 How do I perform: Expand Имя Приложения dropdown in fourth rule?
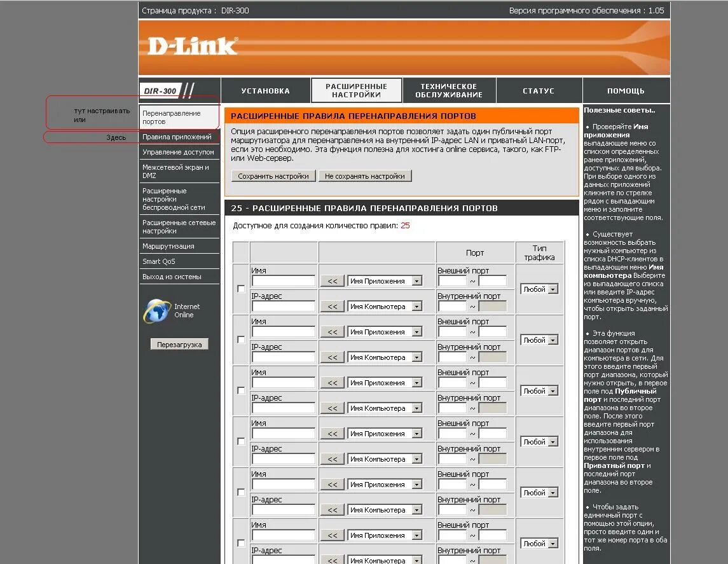pos(385,434)
